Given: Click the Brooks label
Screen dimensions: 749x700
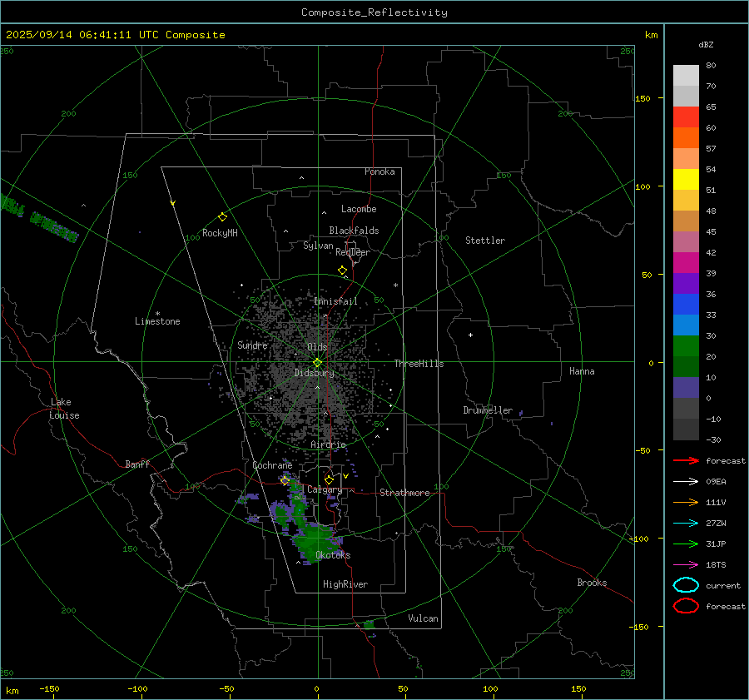Looking at the screenshot, I should tap(592, 583).
